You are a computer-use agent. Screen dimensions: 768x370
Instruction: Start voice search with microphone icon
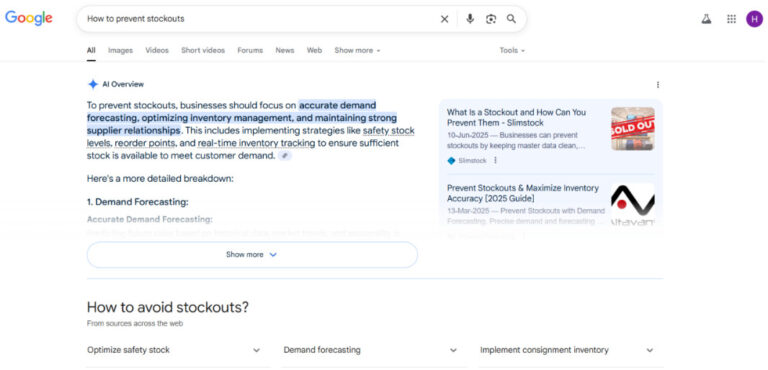tap(470, 19)
